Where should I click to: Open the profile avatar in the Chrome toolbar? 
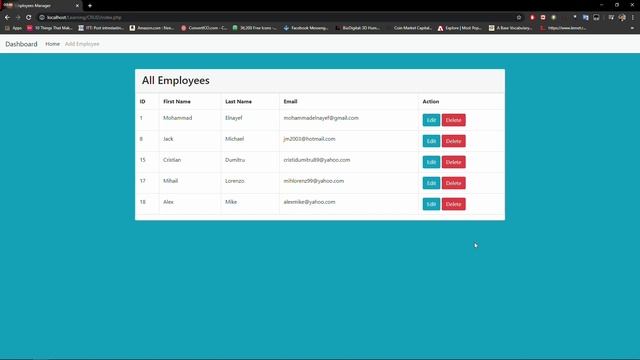(x=622, y=18)
